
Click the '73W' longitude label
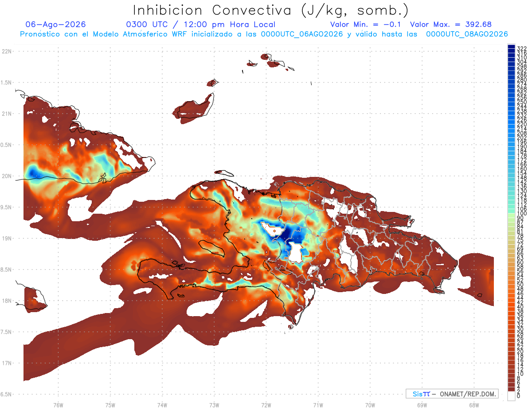(214, 405)
